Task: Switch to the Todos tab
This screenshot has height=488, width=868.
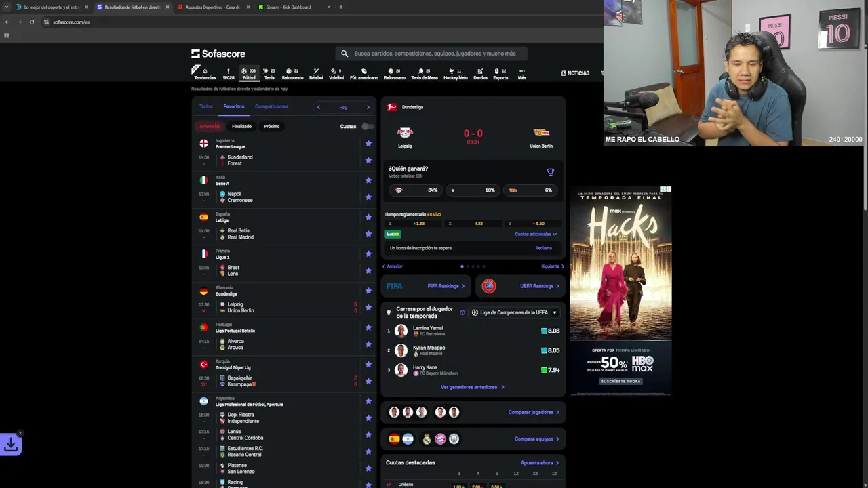Action: pyautogui.click(x=205, y=106)
